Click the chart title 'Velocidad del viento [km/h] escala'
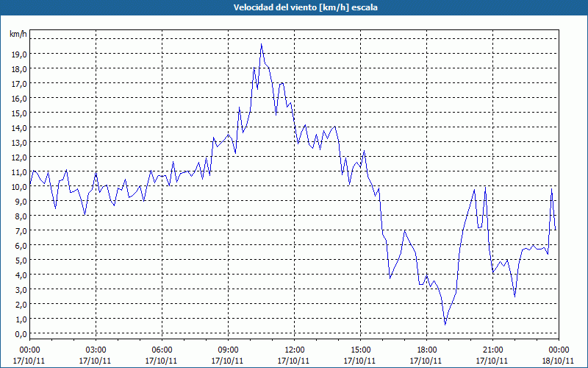This screenshot has height=368, width=588. [x=305, y=7]
